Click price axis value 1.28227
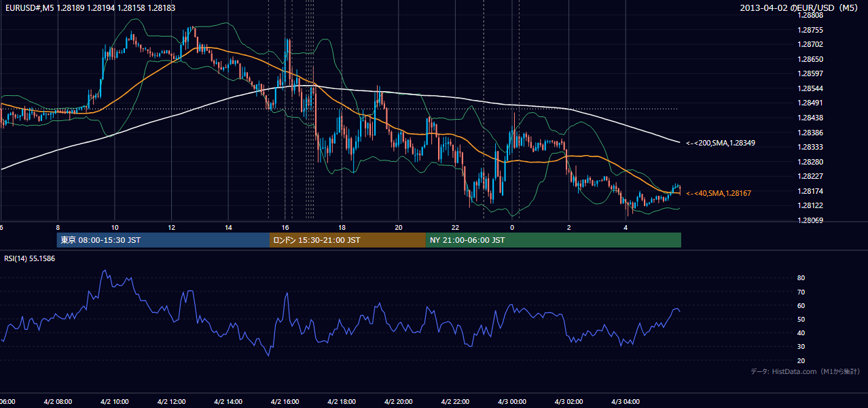 811,176
